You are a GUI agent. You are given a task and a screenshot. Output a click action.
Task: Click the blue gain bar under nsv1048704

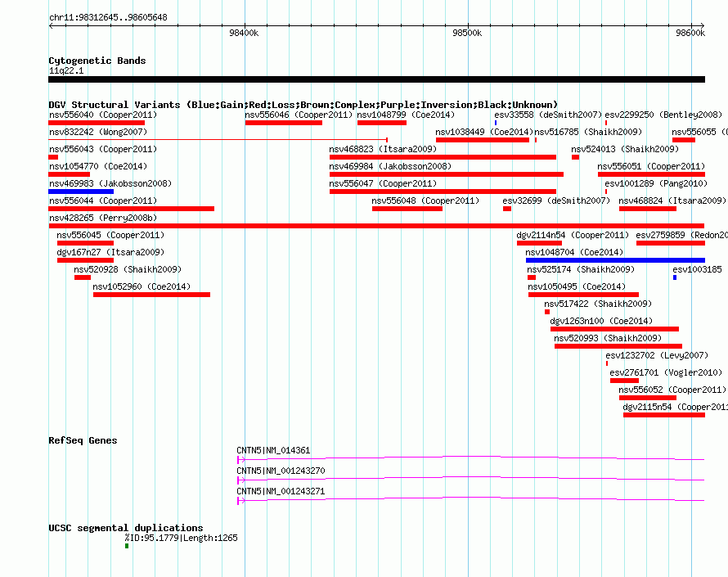(x=615, y=260)
